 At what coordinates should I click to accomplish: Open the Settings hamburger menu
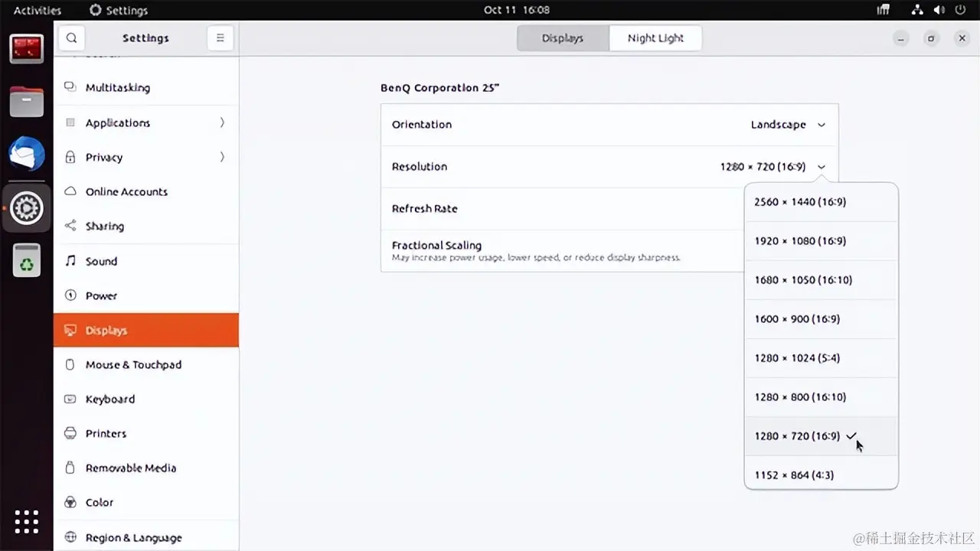click(x=220, y=38)
